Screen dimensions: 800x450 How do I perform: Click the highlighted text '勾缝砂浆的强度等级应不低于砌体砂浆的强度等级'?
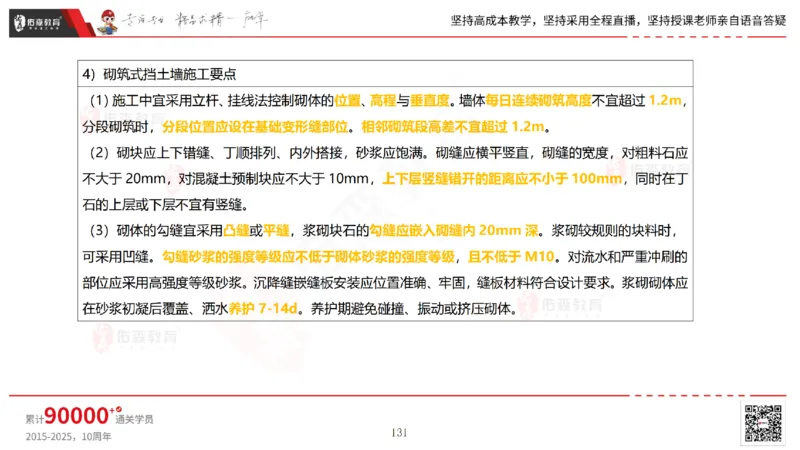click(x=308, y=257)
